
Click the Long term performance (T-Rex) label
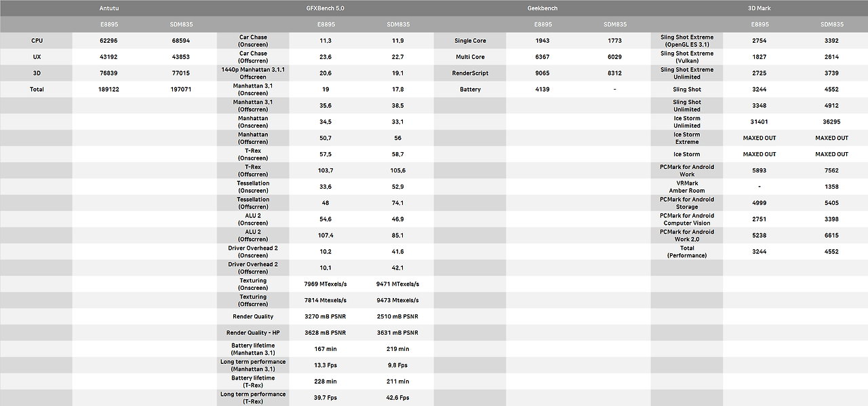253,398
